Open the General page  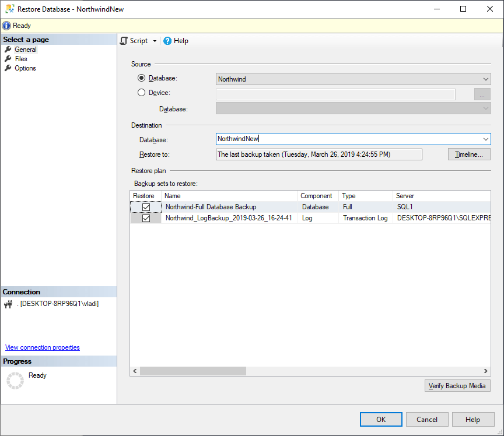point(26,50)
